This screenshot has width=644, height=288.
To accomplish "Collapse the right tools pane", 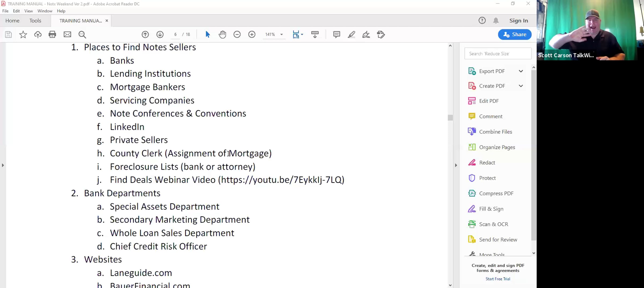I will click(x=456, y=165).
